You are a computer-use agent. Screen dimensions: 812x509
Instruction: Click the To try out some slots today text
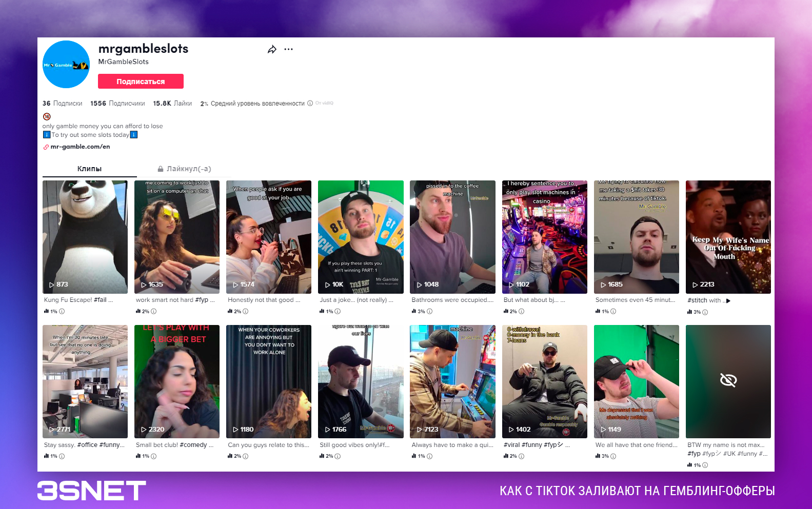pyautogui.click(x=90, y=135)
